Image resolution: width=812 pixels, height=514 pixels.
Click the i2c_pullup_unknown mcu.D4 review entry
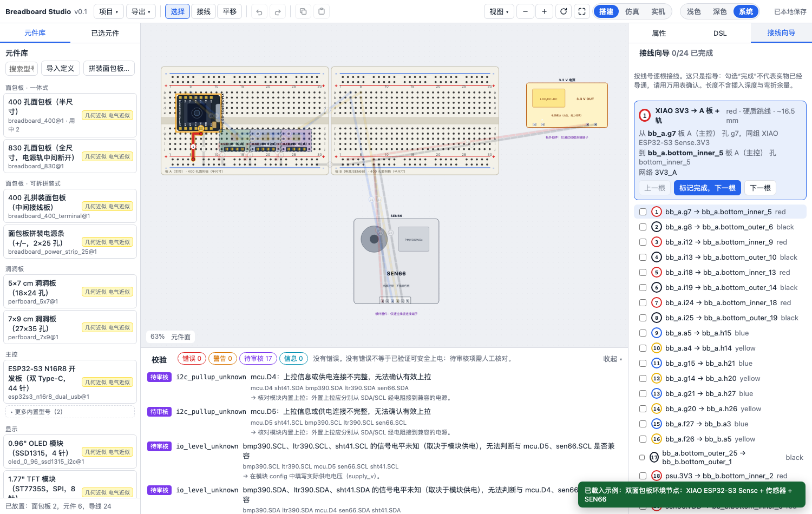coord(384,387)
